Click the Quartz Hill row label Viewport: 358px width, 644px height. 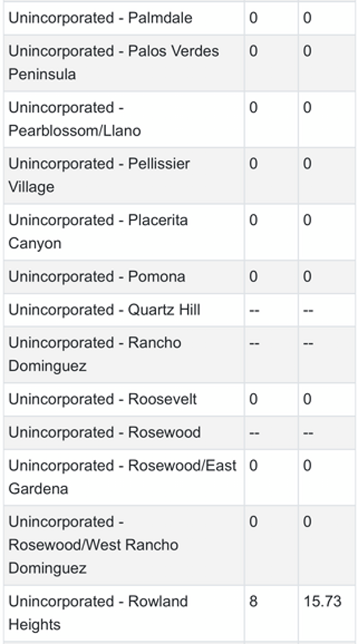[x=104, y=310]
